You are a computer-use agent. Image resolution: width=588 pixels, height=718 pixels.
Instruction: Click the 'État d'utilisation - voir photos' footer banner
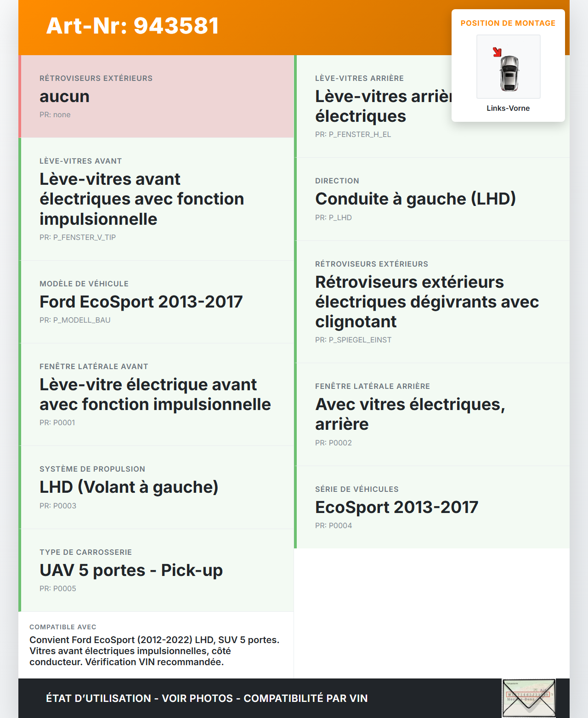click(x=207, y=698)
